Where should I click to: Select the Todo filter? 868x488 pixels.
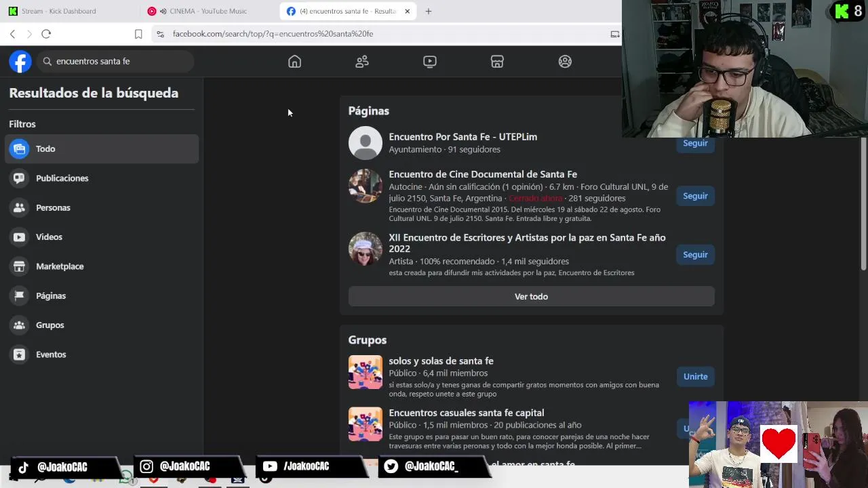[x=102, y=149]
